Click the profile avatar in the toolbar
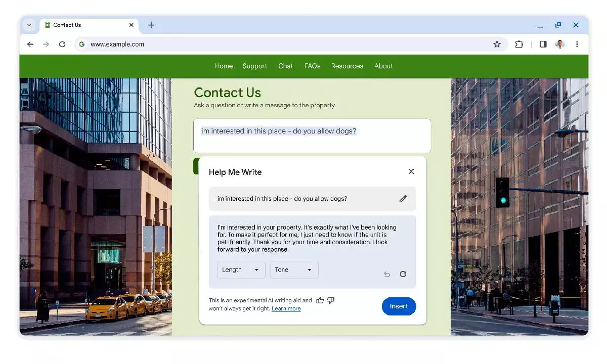 point(560,44)
